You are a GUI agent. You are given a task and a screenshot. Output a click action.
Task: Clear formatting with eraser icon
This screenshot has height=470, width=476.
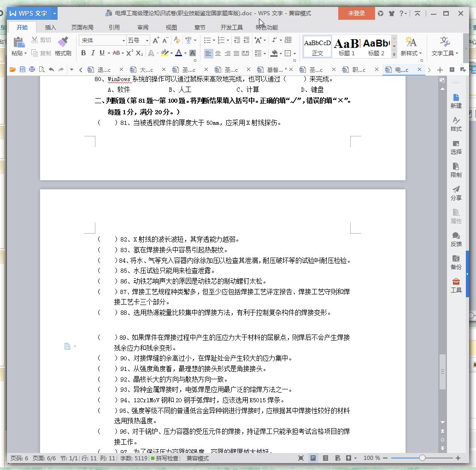click(x=177, y=41)
